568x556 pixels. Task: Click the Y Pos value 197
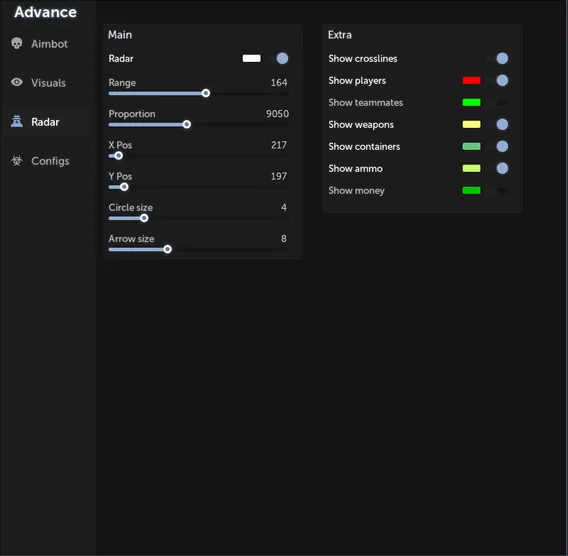tap(279, 176)
